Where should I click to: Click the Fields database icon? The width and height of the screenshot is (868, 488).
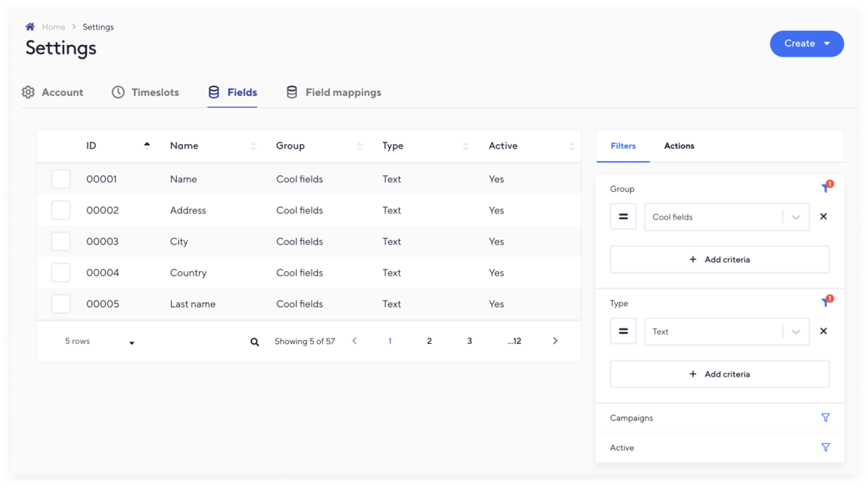click(x=214, y=92)
